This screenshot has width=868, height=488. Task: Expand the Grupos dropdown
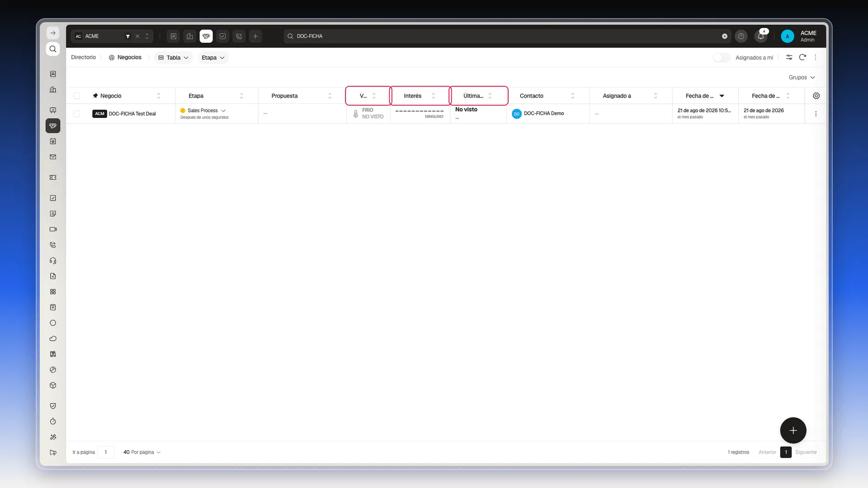tap(802, 77)
